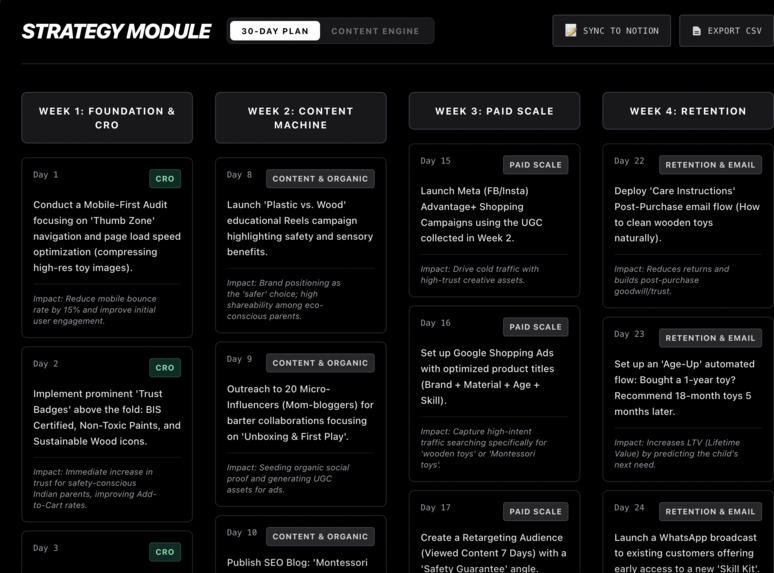Open the Content Engine tab
Image resolution: width=774 pixels, height=573 pixels.
[375, 31]
